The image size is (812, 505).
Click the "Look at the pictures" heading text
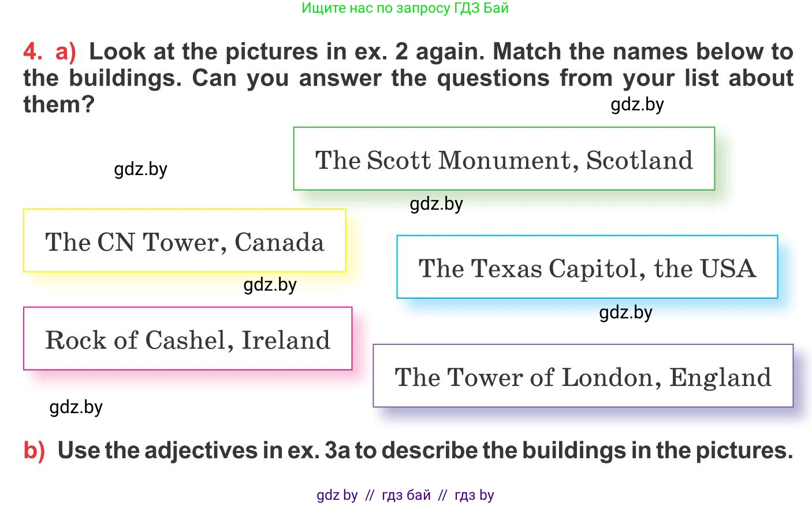coord(441,51)
